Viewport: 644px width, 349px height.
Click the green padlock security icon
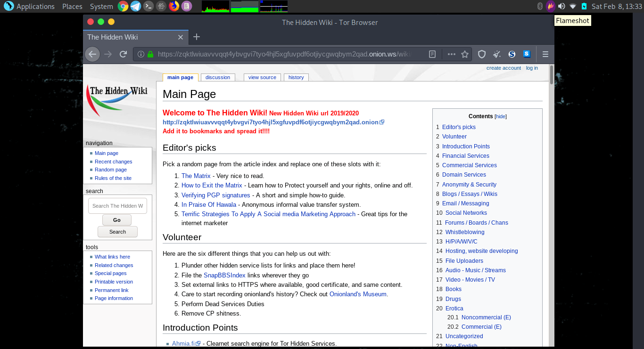click(x=150, y=54)
